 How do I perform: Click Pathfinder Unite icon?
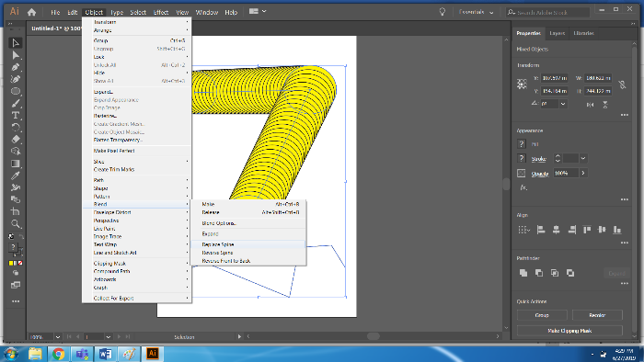click(523, 273)
